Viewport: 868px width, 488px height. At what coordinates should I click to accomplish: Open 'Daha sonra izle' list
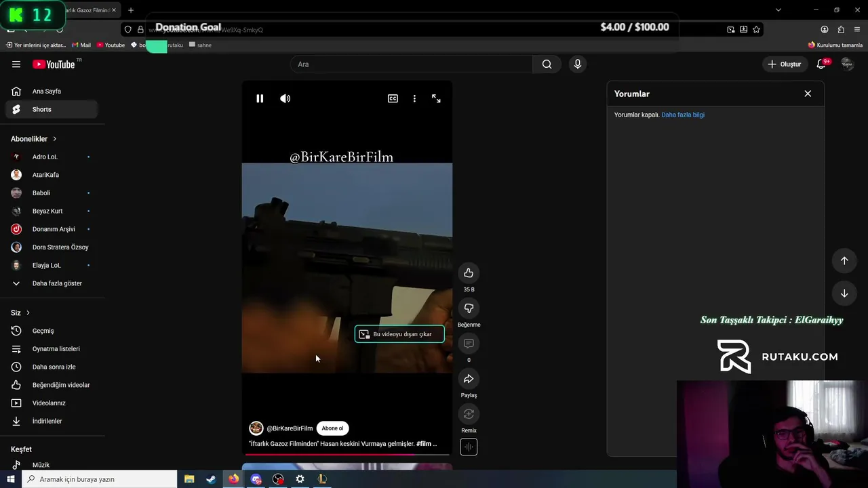point(52,367)
